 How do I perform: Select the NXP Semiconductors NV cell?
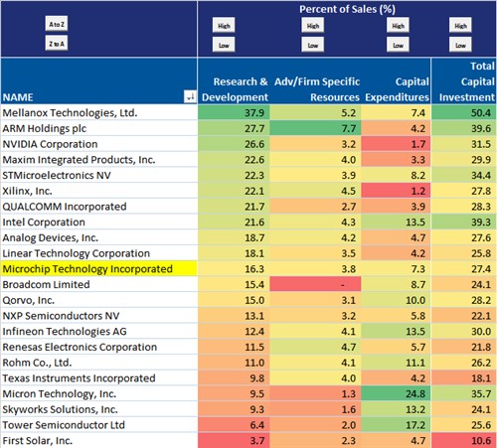click(98, 316)
